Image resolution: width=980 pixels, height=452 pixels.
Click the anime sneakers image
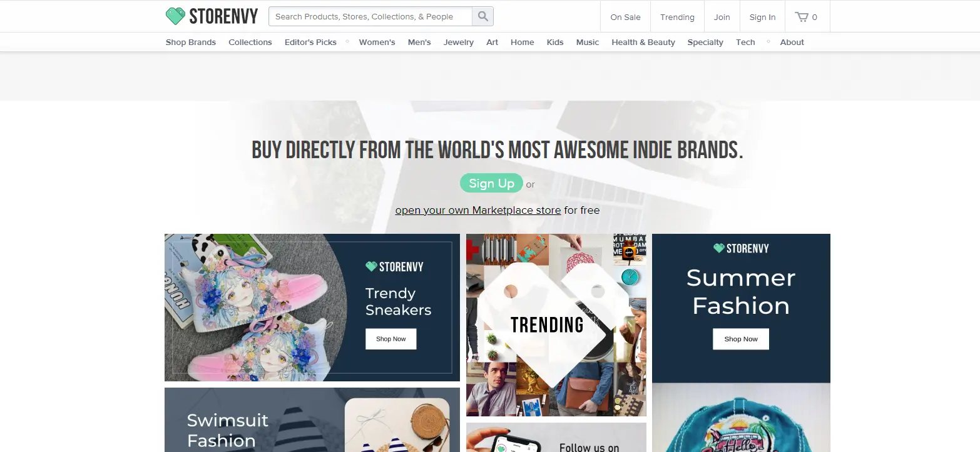point(256,308)
